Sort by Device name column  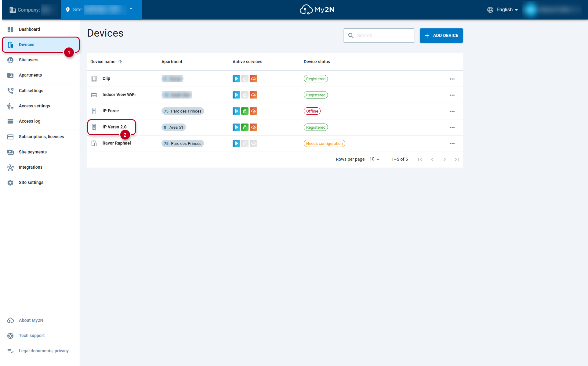[x=103, y=62]
